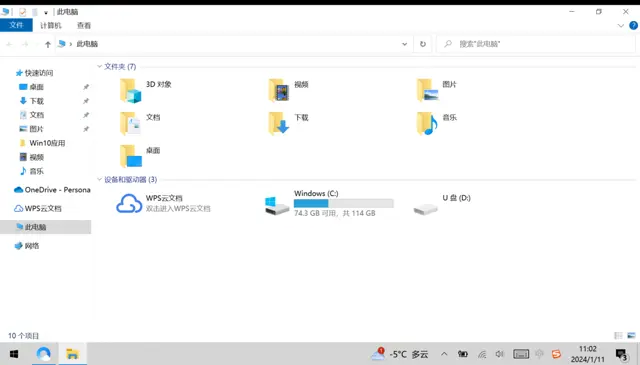Switch to large icons view
The width and height of the screenshot is (640, 365).
click(x=631, y=336)
